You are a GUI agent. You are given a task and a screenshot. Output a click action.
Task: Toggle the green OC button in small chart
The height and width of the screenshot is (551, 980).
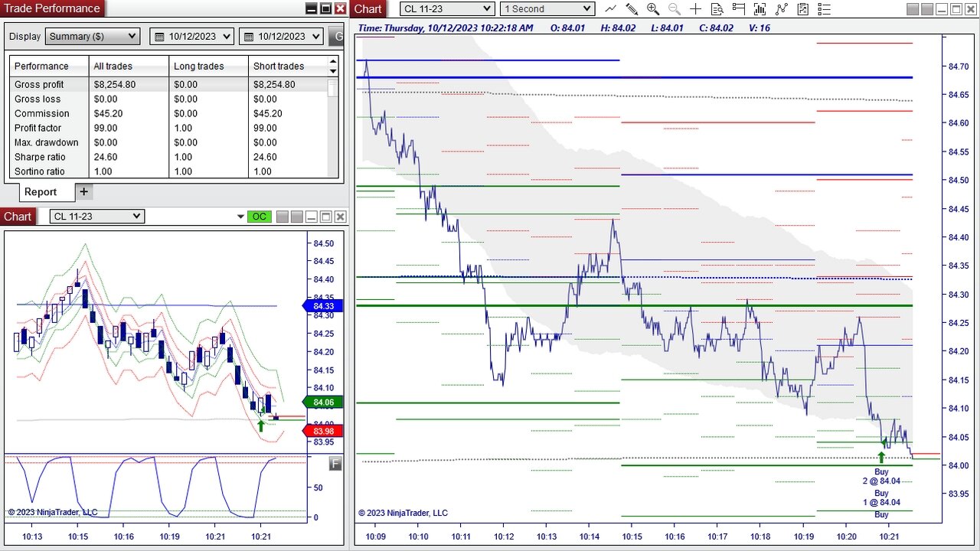coord(260,217)
